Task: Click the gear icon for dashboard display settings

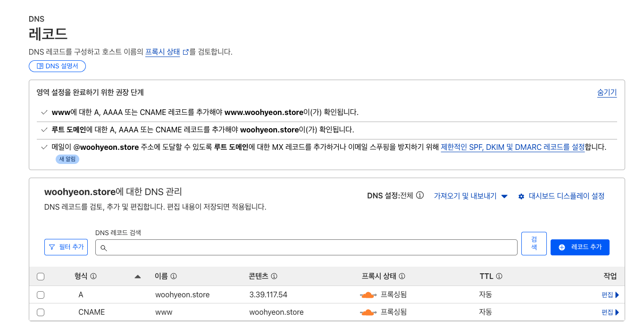Action: click(521, 196)
